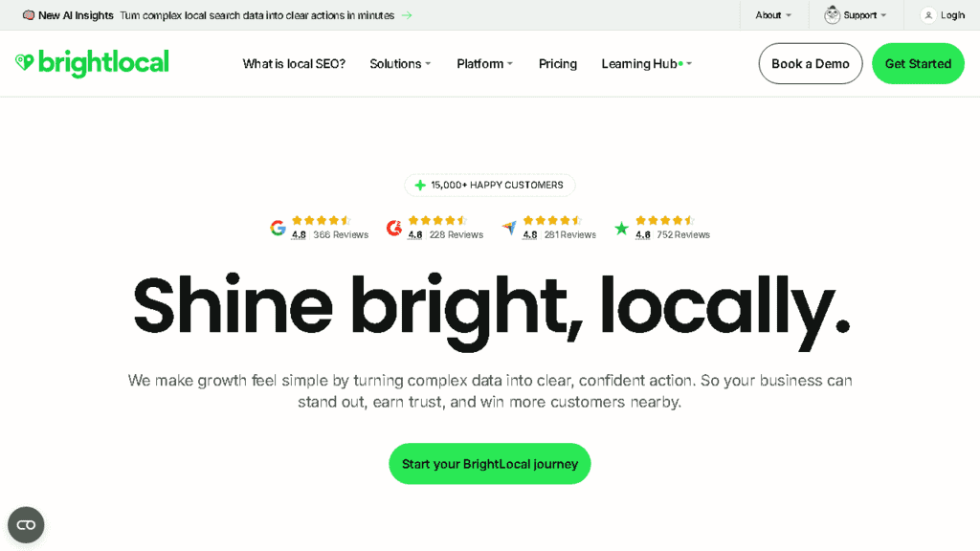Click the green Trustpilot star logo
Viewport: 980px width, 551px height.
[621, 229]
